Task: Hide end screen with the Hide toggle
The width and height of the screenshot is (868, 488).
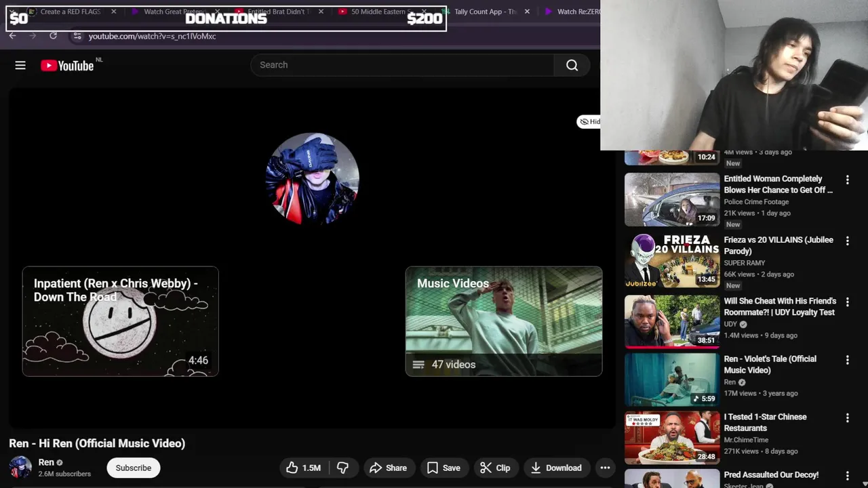Action: (x=589, y=121)
